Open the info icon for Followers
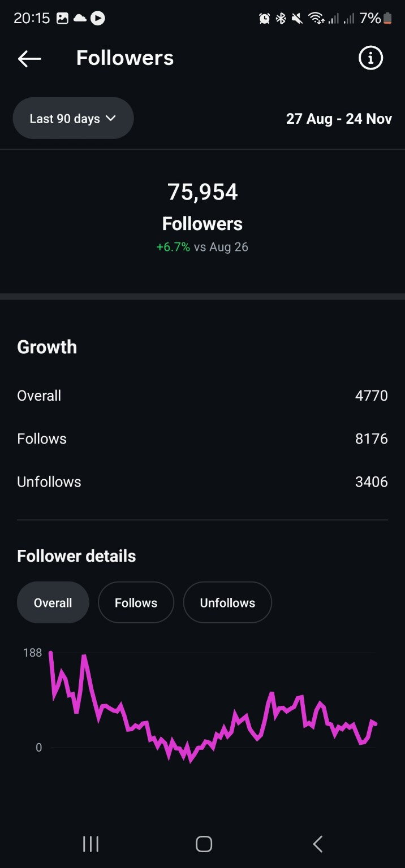The image size is (405, 868). pyautogui.click(x=370, y=58)
